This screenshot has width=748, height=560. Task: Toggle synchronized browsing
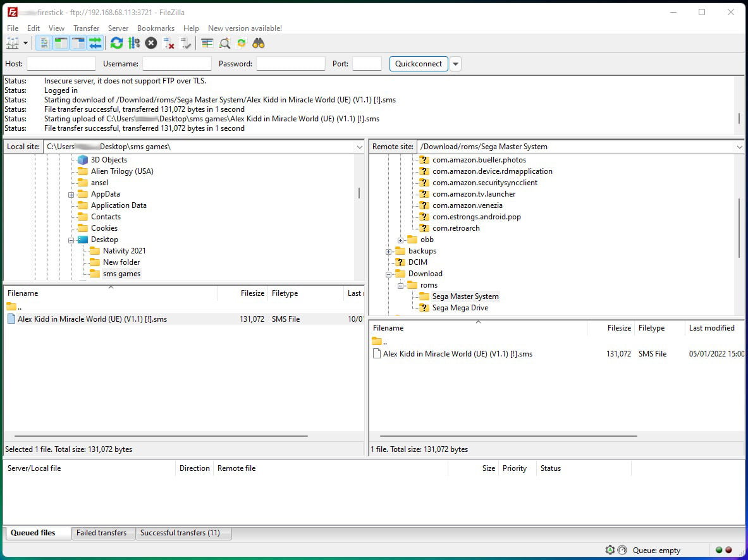(x=242, y=44)
